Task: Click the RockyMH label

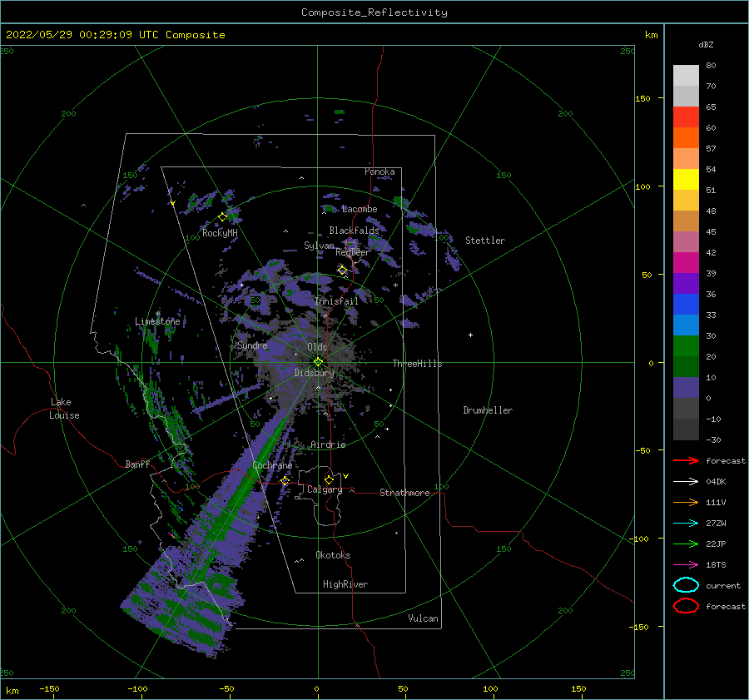Action: pos(220,233)
